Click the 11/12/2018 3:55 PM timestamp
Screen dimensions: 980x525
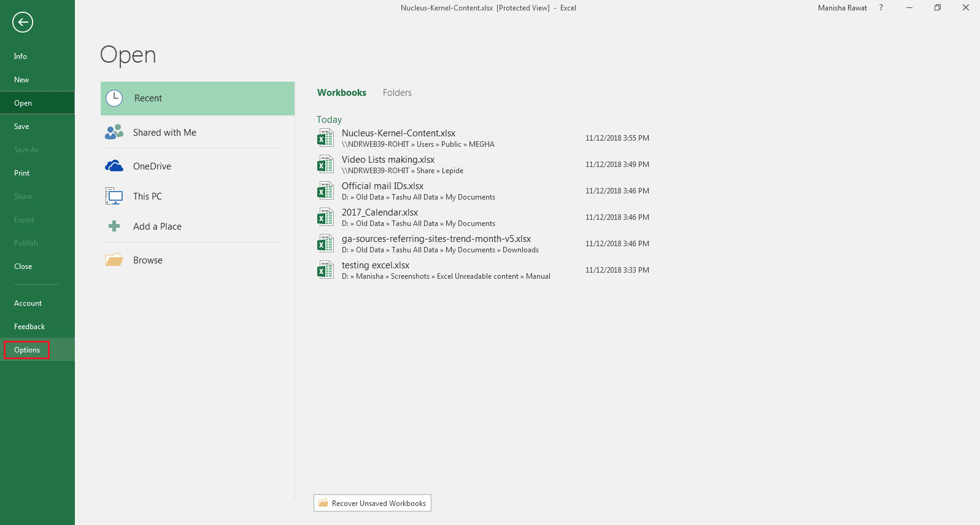[617, 138]
